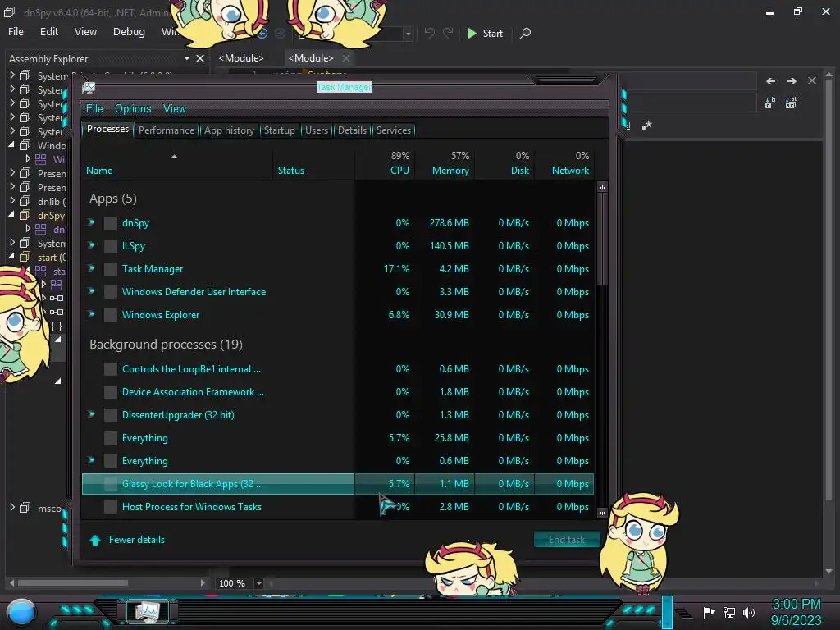840x630 pixels.
Task: Close the active <Module> tab
Action: tap(345, 58)
